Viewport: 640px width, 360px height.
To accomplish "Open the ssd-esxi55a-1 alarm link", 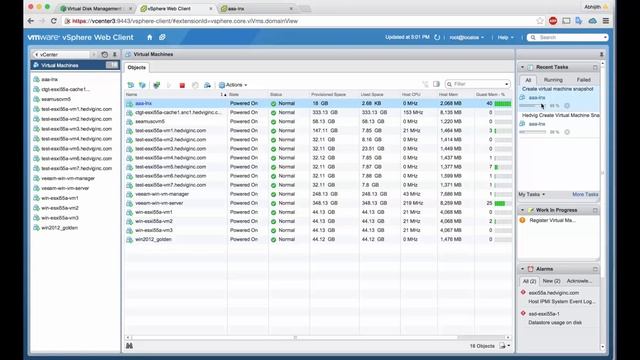I will pyautogui.click(x=544, y=314).
